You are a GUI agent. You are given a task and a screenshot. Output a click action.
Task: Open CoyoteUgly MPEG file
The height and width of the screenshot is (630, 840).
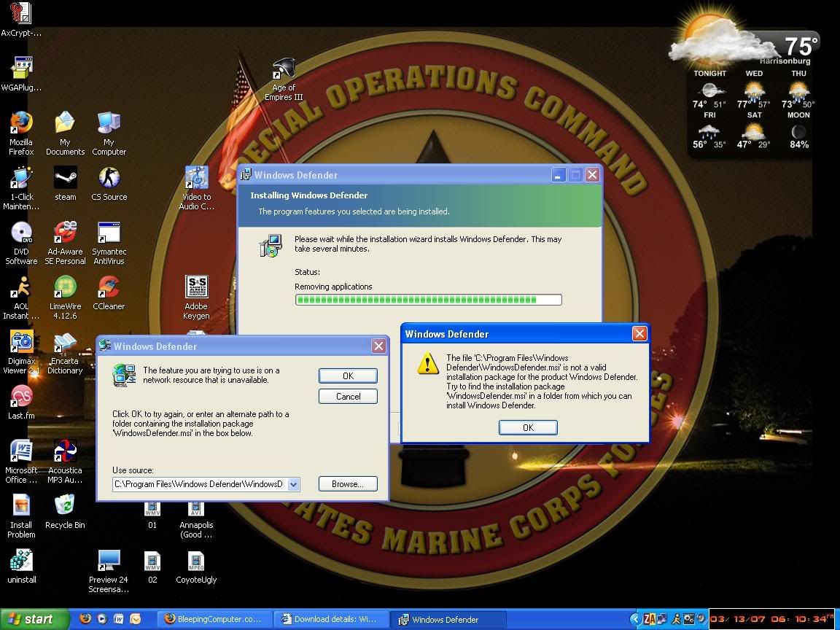click(x=196, y=567)
